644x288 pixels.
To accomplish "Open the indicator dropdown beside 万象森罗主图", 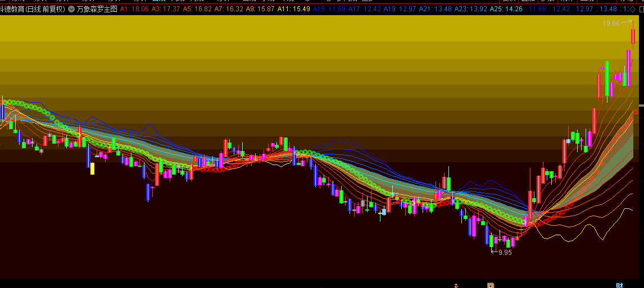I will tap(71, 8).
